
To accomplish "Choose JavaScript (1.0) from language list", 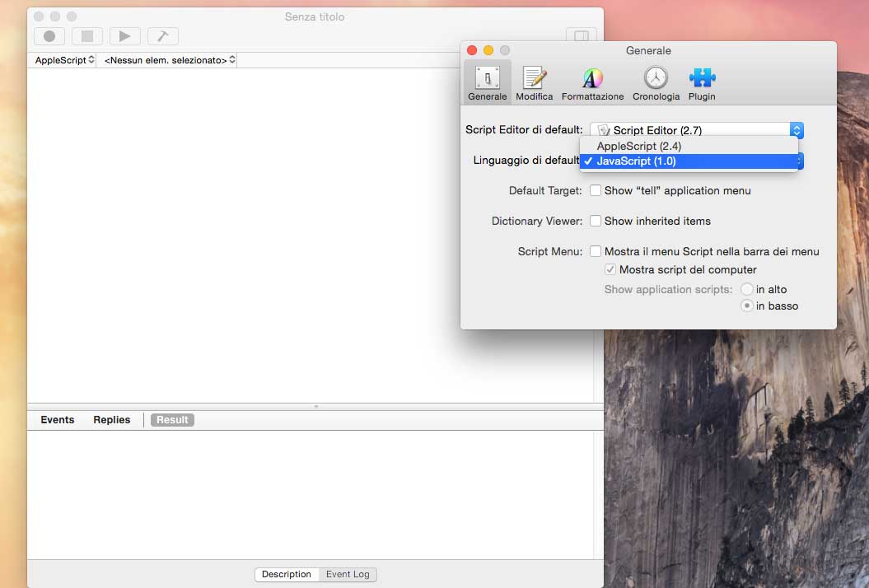I will click(x=689, y=161).
